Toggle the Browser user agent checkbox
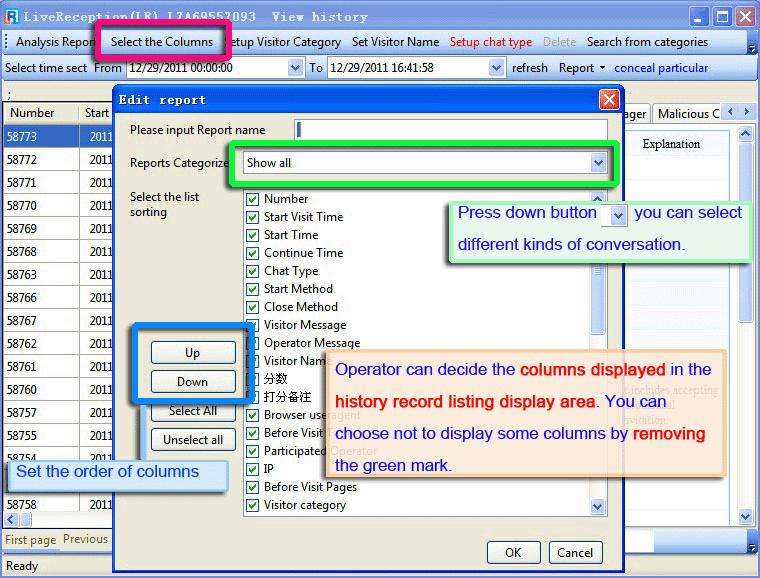The image size is (760, 578). pos(252,415)
